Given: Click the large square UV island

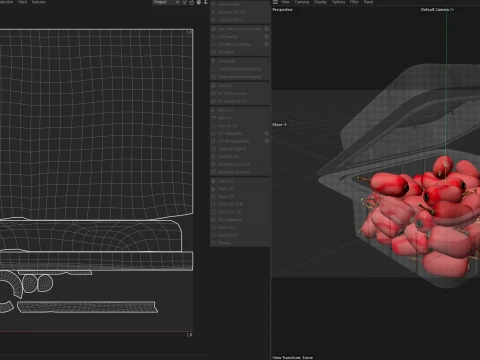Looking at the screenshot, I should (96, 124).
